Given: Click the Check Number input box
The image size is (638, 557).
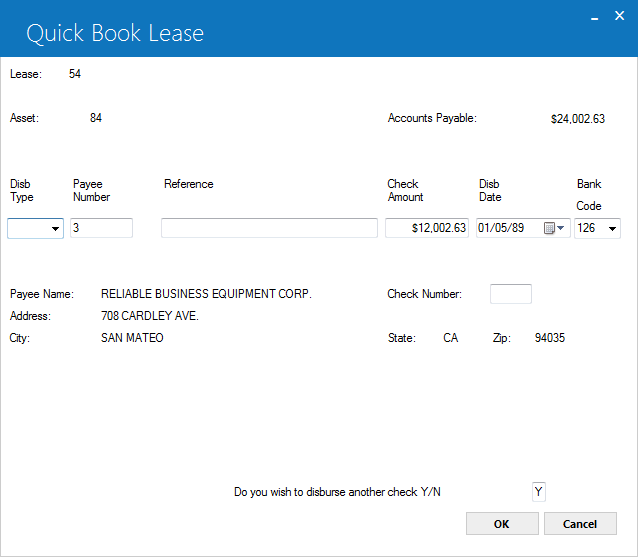Looking at the screenshot, I should [511, 294].
